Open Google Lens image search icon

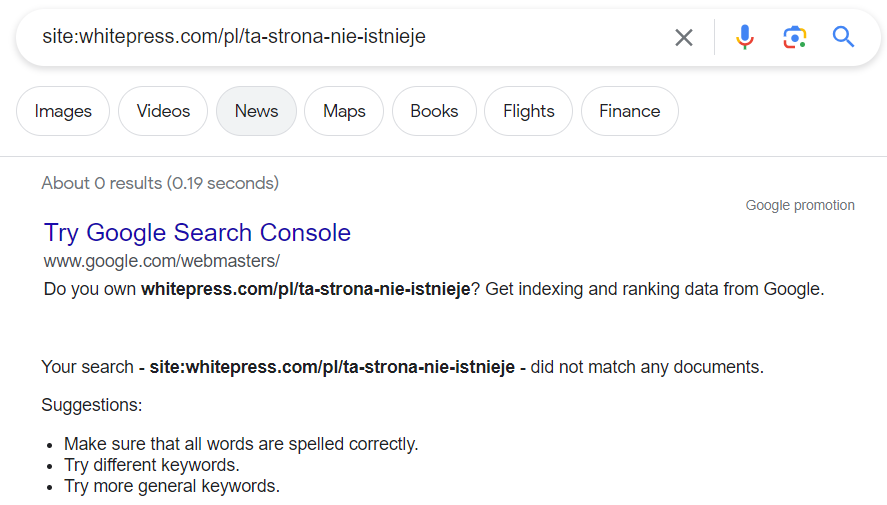[x=794, y=37]
